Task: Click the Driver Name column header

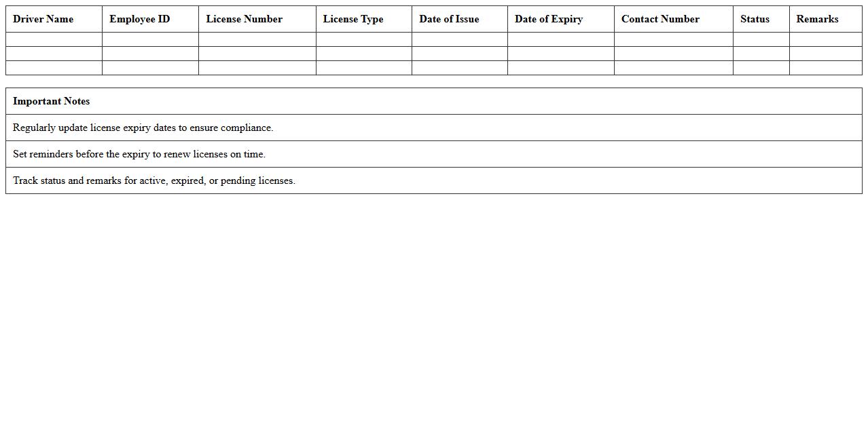Action: 43,19
